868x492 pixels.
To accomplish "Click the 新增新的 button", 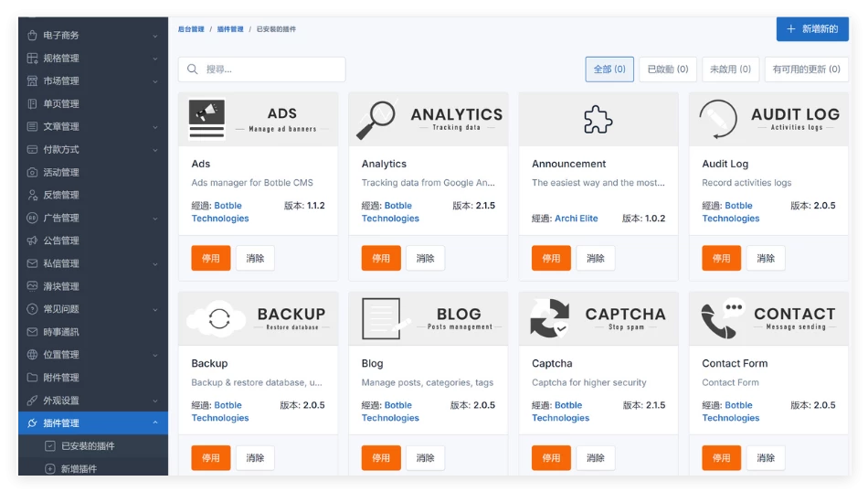I will (x=812, y=29).
